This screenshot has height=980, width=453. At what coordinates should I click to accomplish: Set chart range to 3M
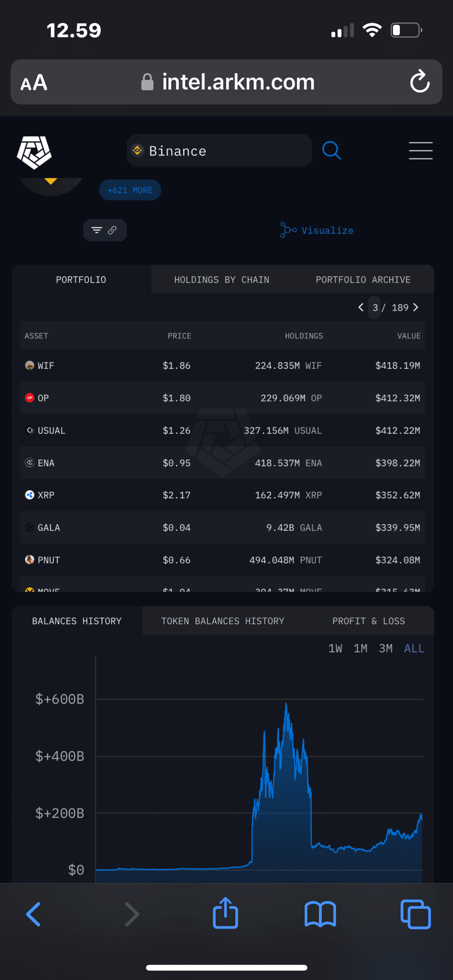click(386, 649)
